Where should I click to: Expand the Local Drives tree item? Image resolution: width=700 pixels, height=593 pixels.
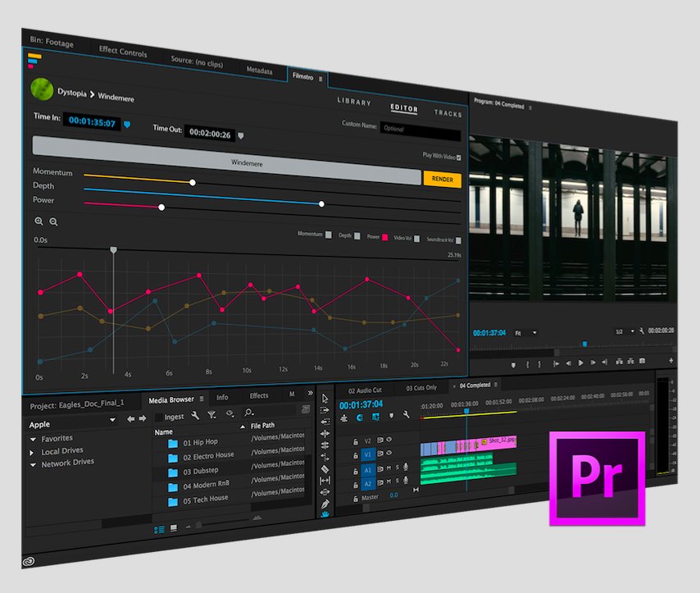(32, 453)
